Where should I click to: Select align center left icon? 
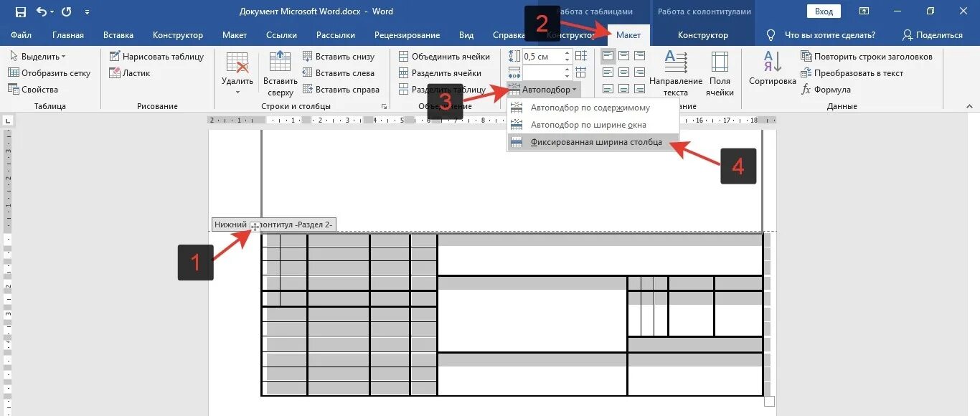coord(608,72)
